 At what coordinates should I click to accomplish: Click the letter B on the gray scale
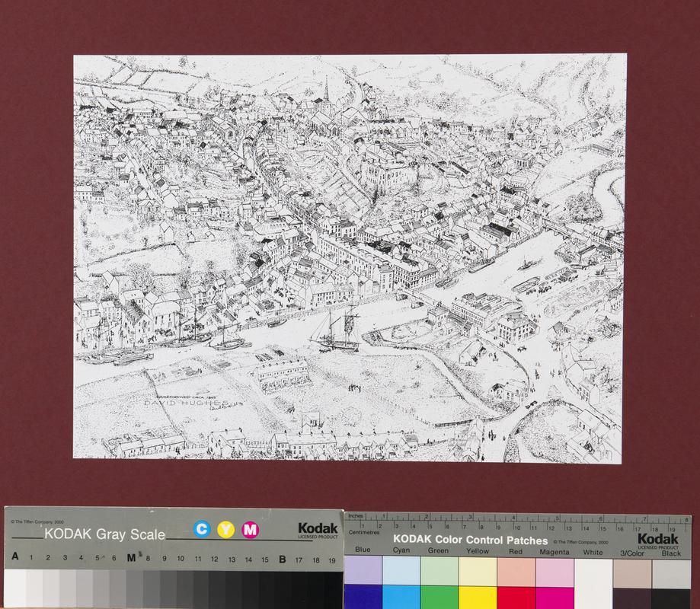[283, 559]
